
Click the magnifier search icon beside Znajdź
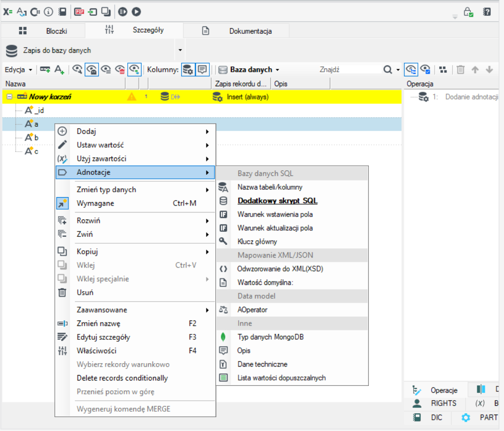coord(388,69)
